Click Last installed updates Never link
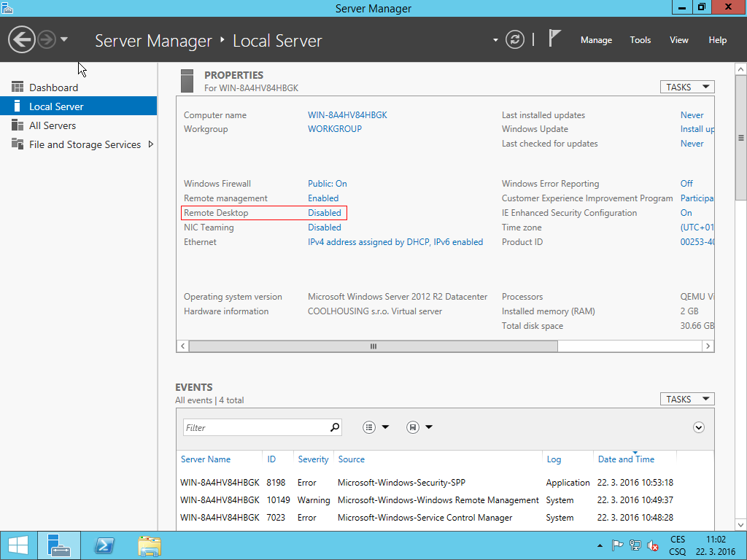Viewport: 747px width, 560px height. [692, 114]
